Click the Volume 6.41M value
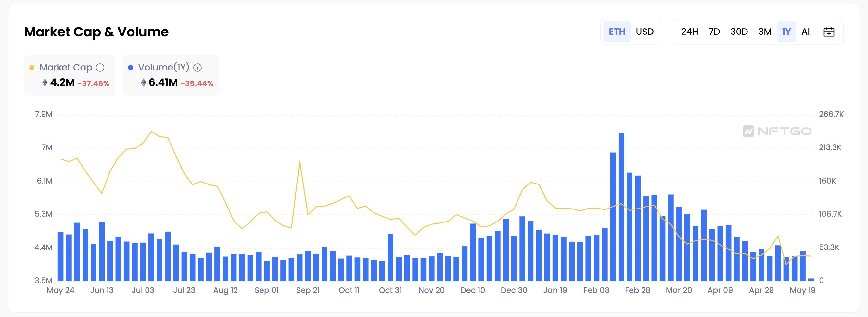The width and height of the screenshot is (868, 317). pyautogui.click(x=163, y=82)
